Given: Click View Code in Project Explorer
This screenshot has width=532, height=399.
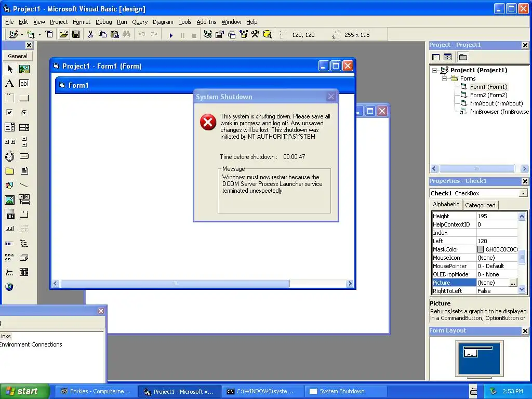Looking at the screenshot, I should click(x=436, y=57).
